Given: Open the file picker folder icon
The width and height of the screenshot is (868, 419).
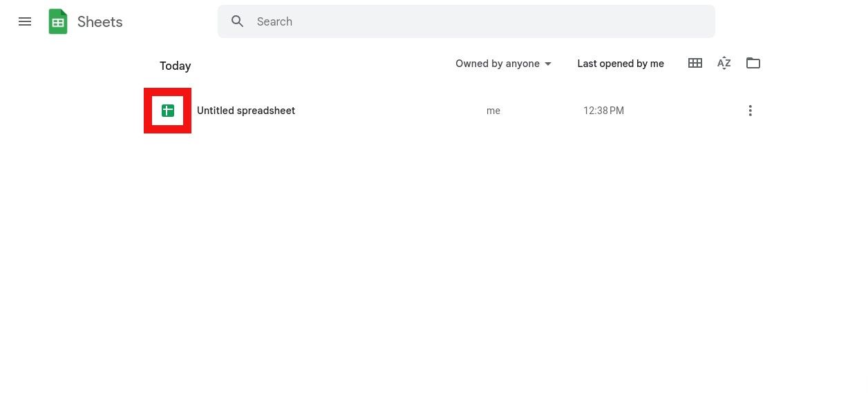Looking at the screenshot, I should point(753,63).
